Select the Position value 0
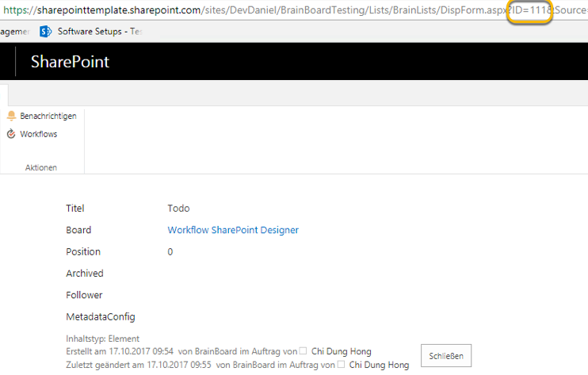Image resolution: width=588 pixels, height=375 pixels. coord(170,252)
